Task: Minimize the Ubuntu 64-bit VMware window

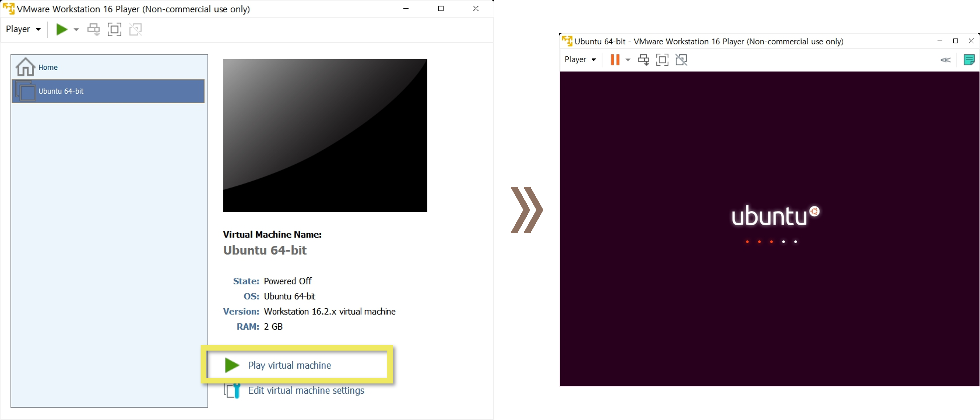Action: click(x=940, y=41)
